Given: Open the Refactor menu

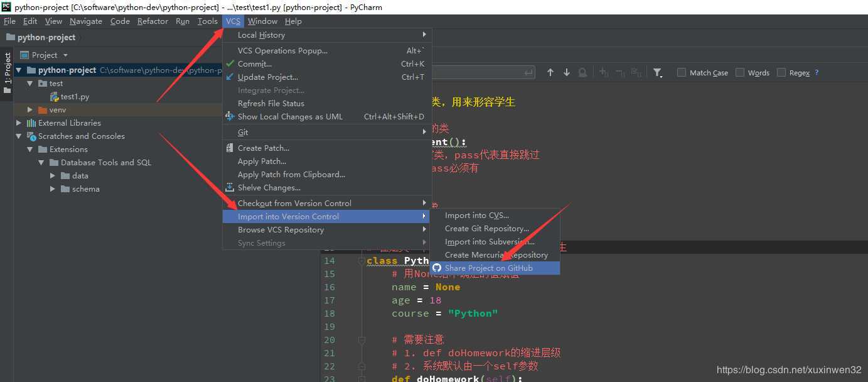Looking at the screenshot, I should point(153,21).
